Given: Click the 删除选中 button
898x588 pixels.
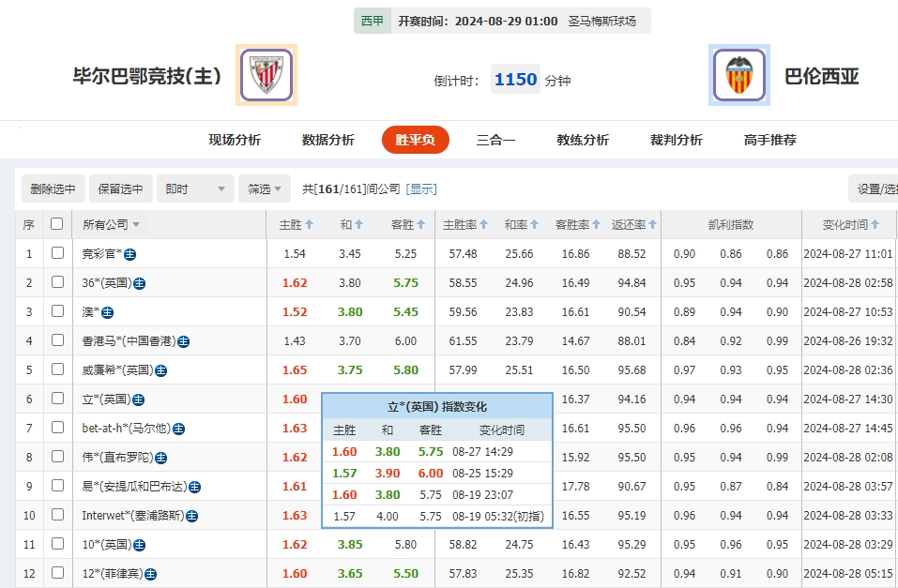Looking at the screenshot, I should 53,188.
